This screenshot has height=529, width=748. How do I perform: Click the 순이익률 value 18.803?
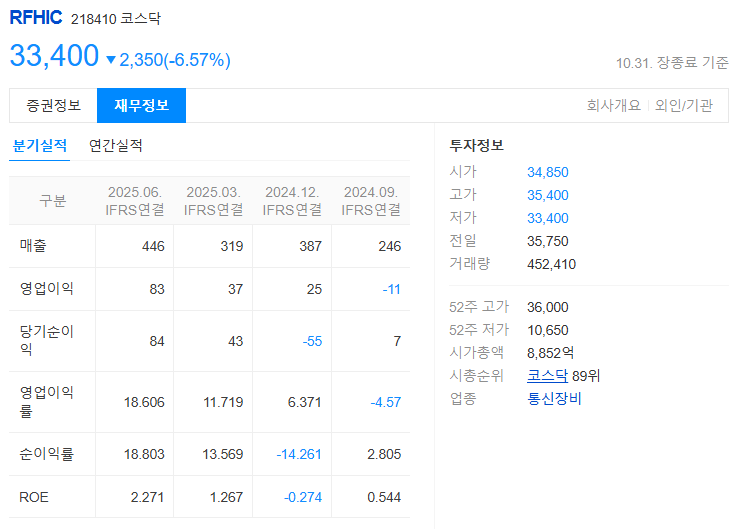[x=145, y=454]
